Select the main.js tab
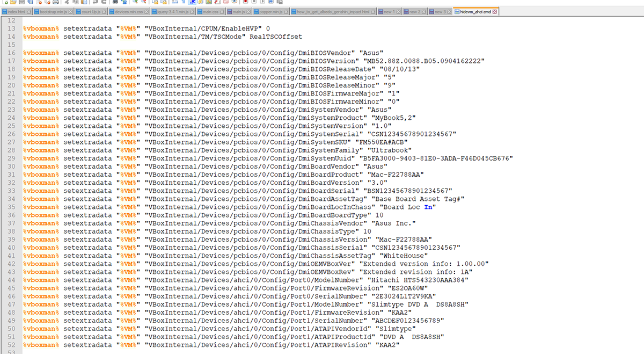Viewport: 644px width, 354px height. [239, 12]
